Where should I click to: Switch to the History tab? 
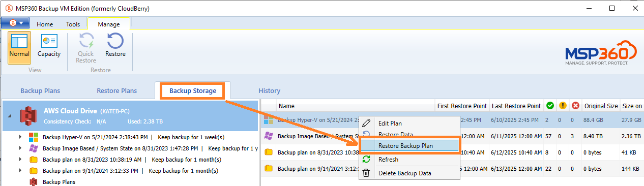coord(269,91)
